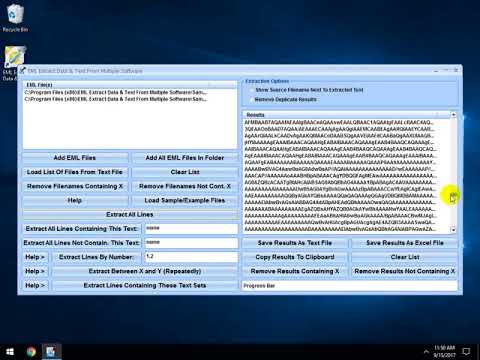Click Save Results As Excel File

(405, 243)
